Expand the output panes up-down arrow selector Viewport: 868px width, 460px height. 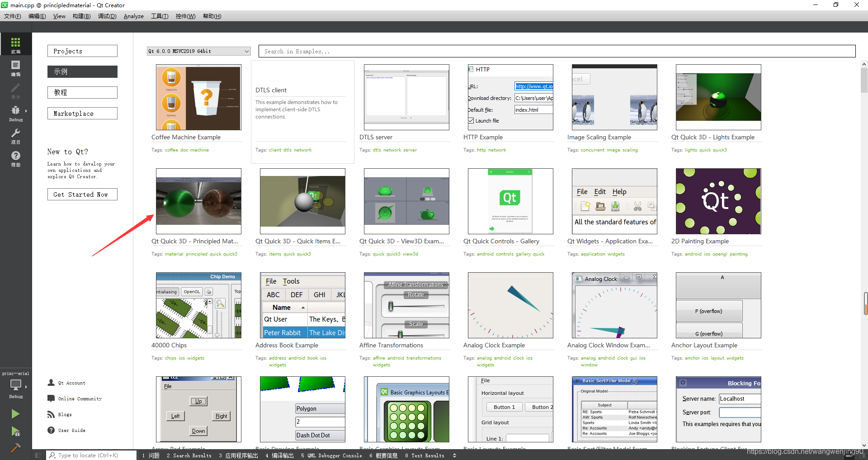(454, 455)
